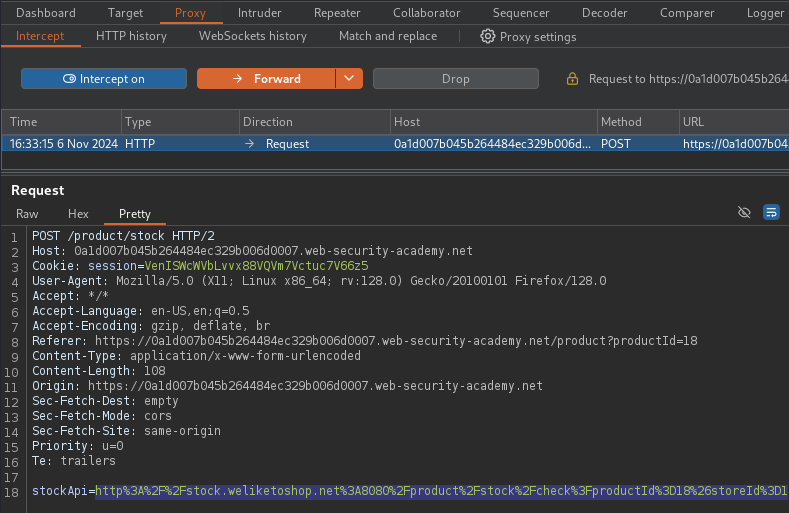Click the Referer header line
789x513 pixels.
365,341
